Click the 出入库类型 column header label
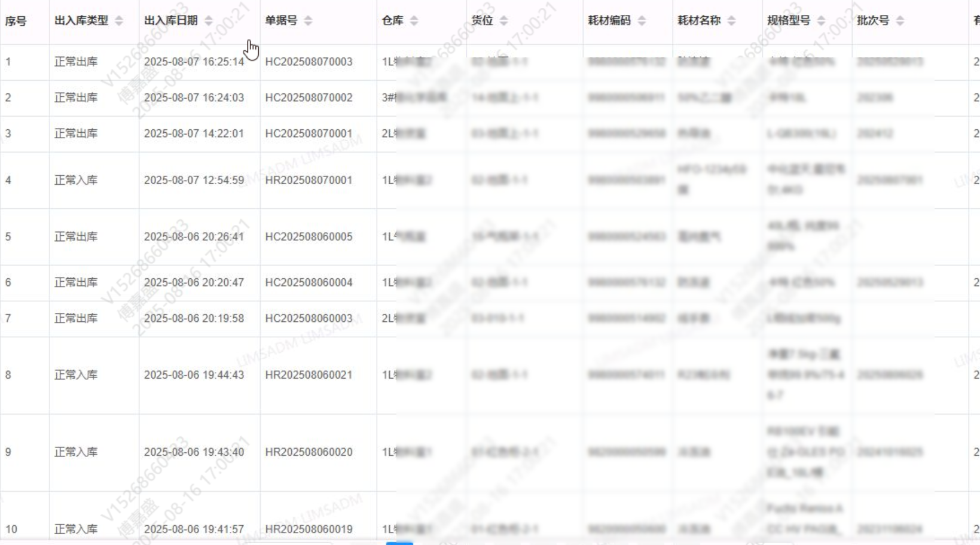This screenshot has width=980, height=545. pyautogui.click(x=81, y=20)
